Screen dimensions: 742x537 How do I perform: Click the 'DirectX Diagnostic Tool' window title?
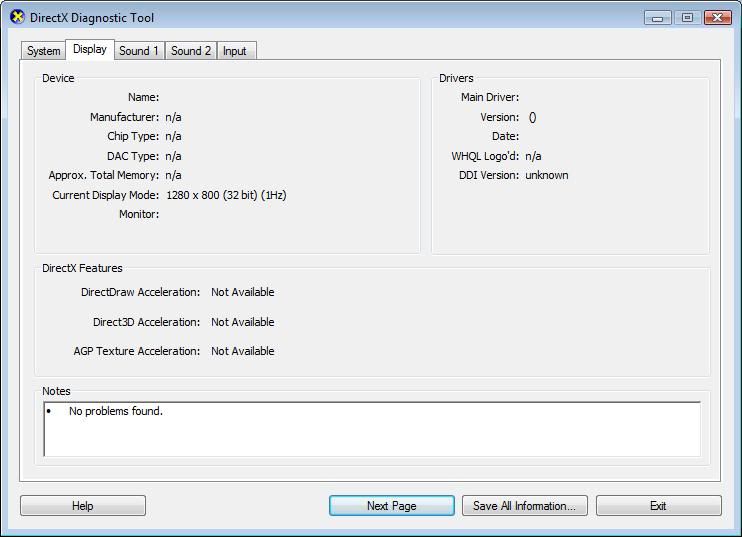click(92, 18)
